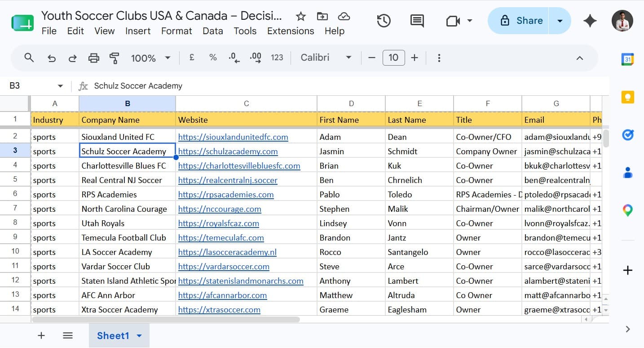Click font size field showing 10
This screenshot has width=644, height=348.
pos(393,58)
